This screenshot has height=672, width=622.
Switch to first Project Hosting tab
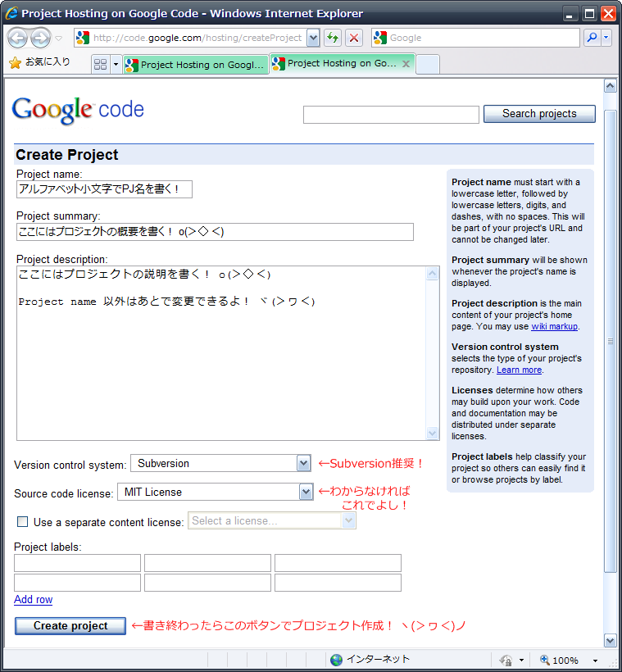click(x=196, y=65)
